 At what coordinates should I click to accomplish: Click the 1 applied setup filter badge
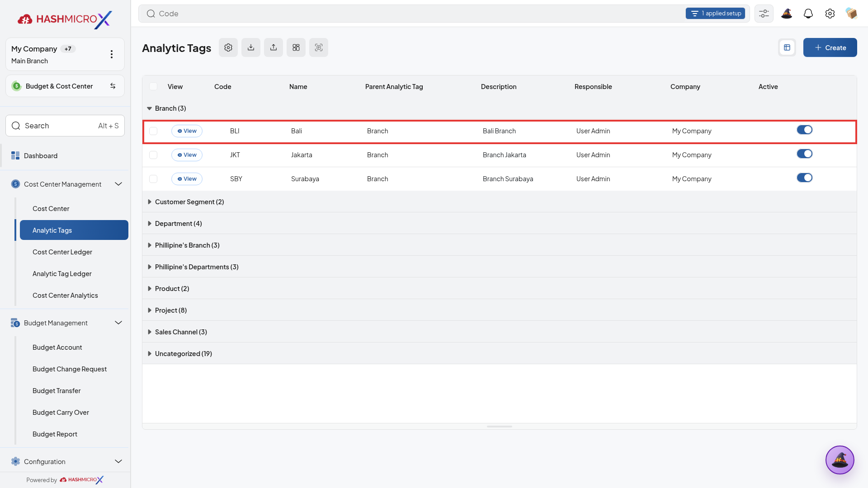point(715,14)
